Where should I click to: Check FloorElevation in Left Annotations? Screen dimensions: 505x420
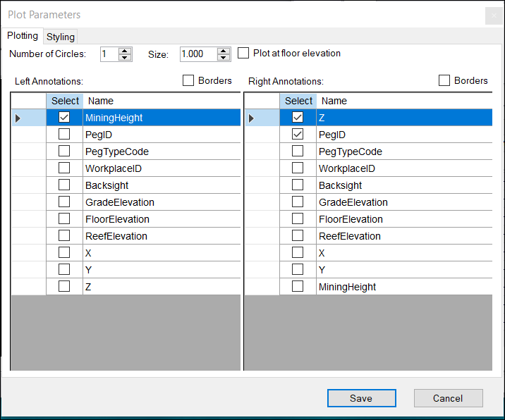[x=64, y=219]
